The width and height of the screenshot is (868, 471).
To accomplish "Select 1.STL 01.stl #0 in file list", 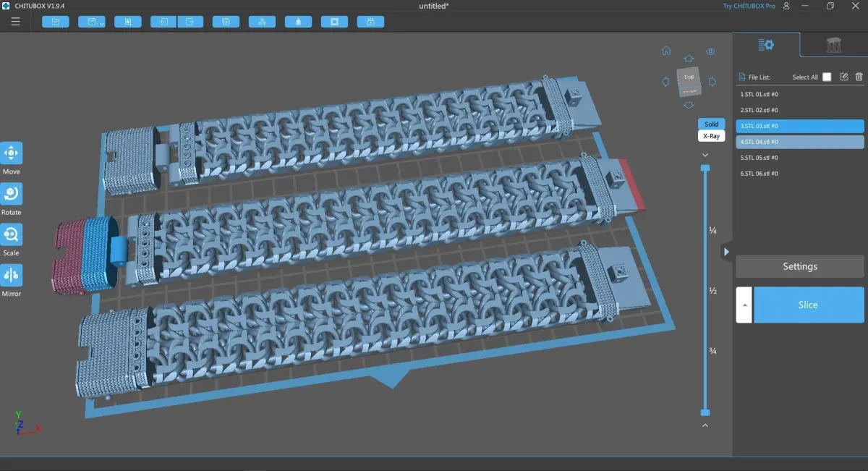I will coord(800,94).
